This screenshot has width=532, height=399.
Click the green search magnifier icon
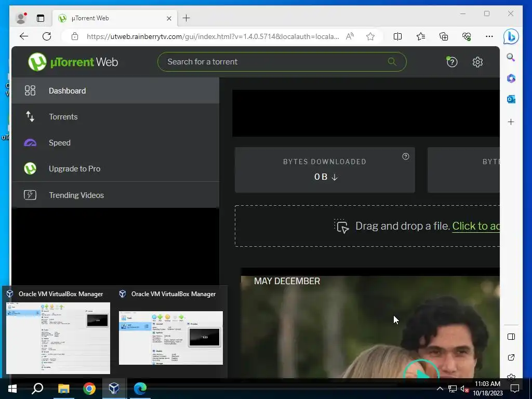coord(392,62)
